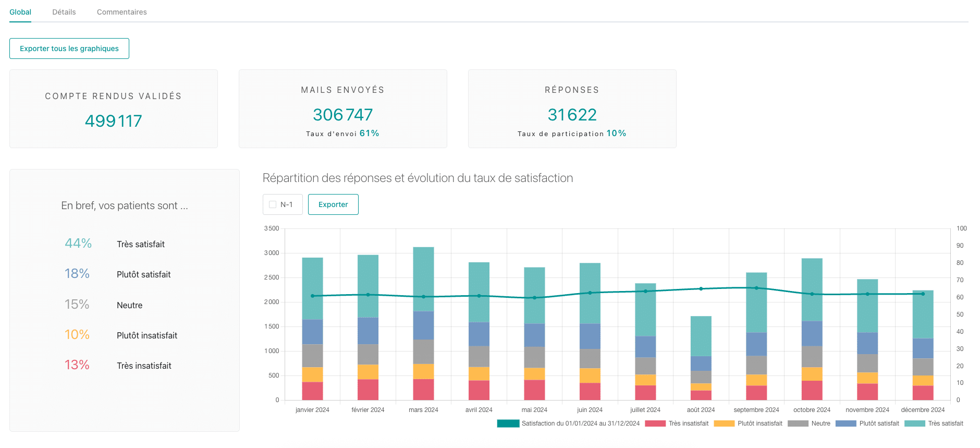Select the Neutre grey segment of octobre 2024

pyautogui.click(x=812, y=356)
